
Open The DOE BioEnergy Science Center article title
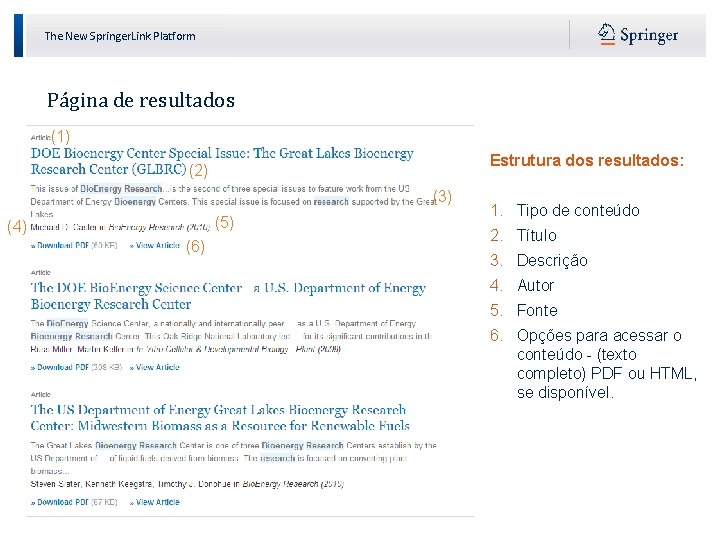coord(228,296)
